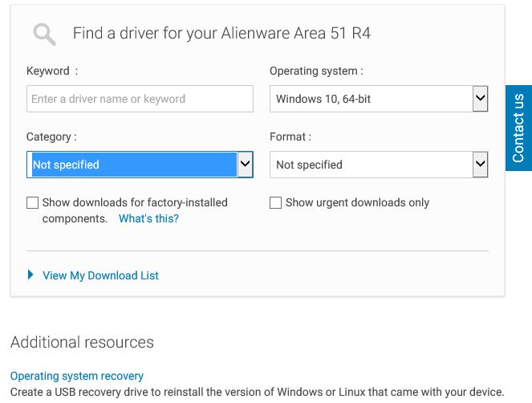This screenshot has height=403, width=532.
Task: Open View My Download List link
Action: point(100,275)
